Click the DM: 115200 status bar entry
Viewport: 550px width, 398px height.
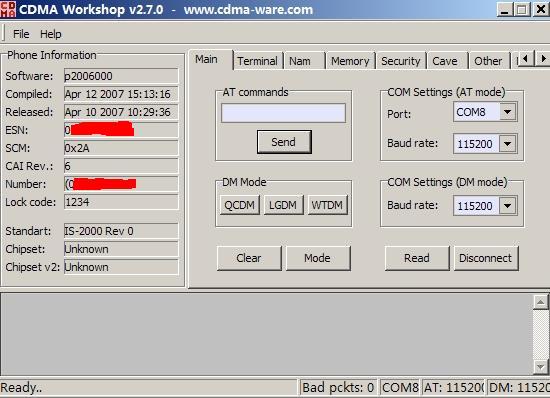(518, 388)
